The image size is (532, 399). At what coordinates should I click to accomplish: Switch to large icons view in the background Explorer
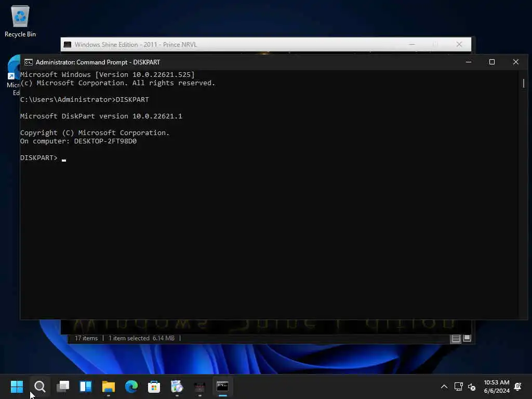[467, 338]
